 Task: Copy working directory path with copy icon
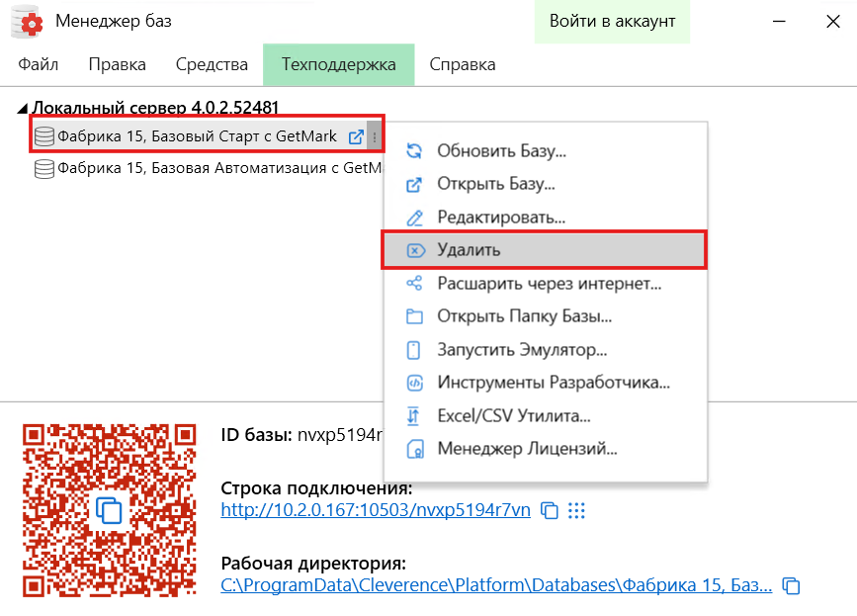click(x=791, y=586)
